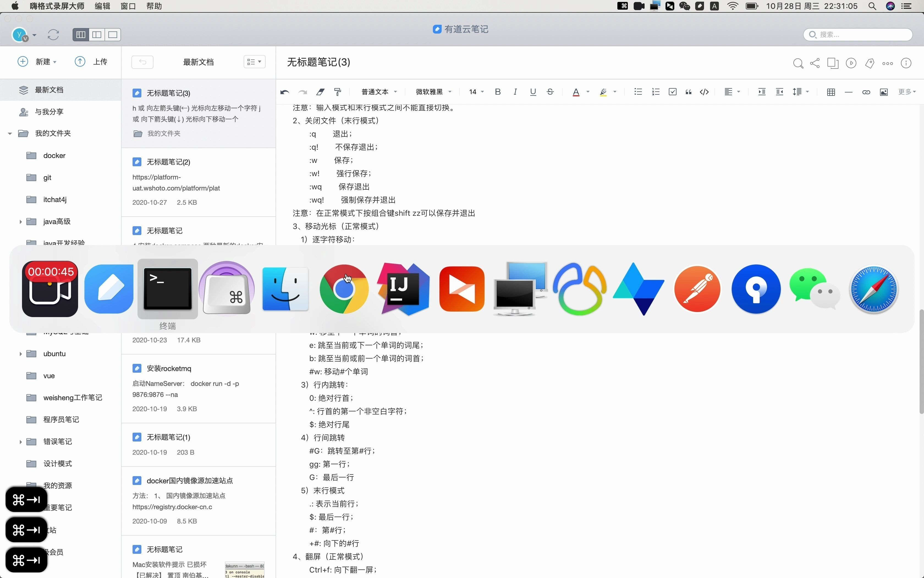Insert a block quote
The height and width of the screenshot is (578, 924).
[688, 92]
